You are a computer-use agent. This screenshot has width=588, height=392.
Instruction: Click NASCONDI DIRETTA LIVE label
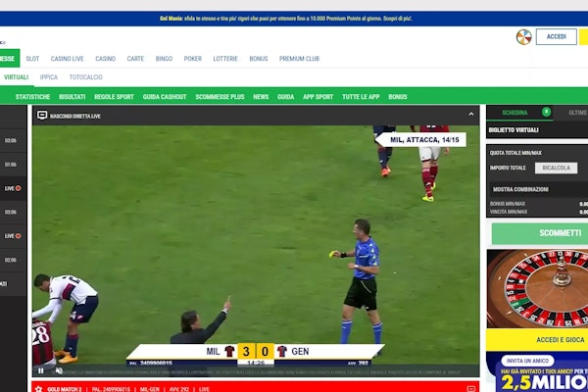75,117
